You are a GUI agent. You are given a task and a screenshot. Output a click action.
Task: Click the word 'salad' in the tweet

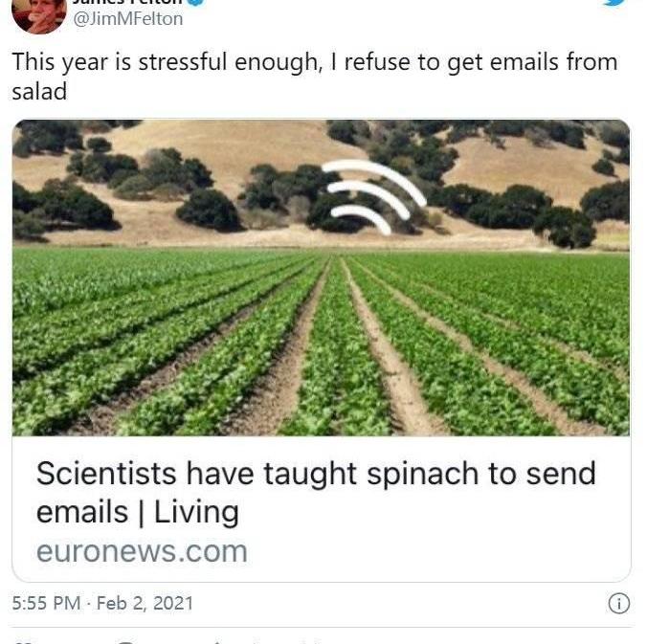[39, 92]
